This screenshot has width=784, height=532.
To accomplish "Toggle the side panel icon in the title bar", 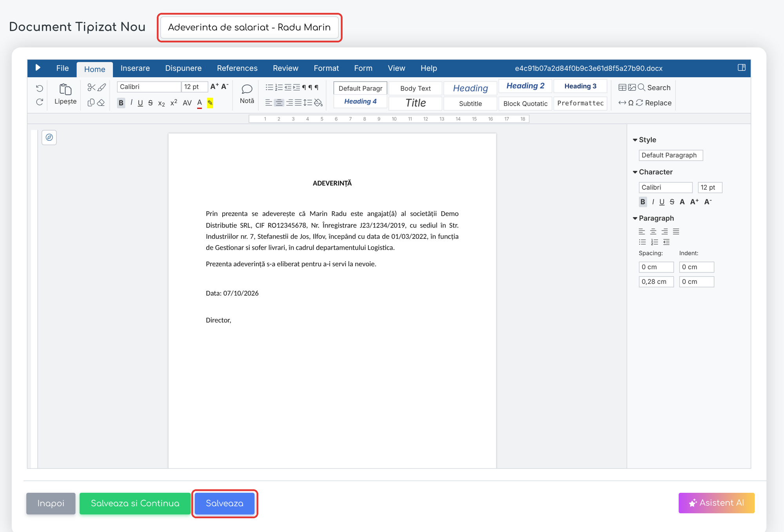I will click(x=742, y=68).
